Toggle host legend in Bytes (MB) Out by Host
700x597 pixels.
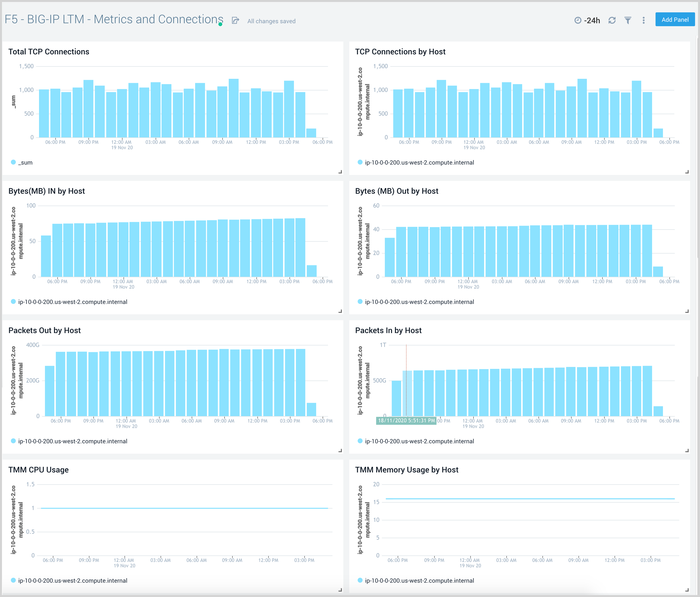coord(416,301)
